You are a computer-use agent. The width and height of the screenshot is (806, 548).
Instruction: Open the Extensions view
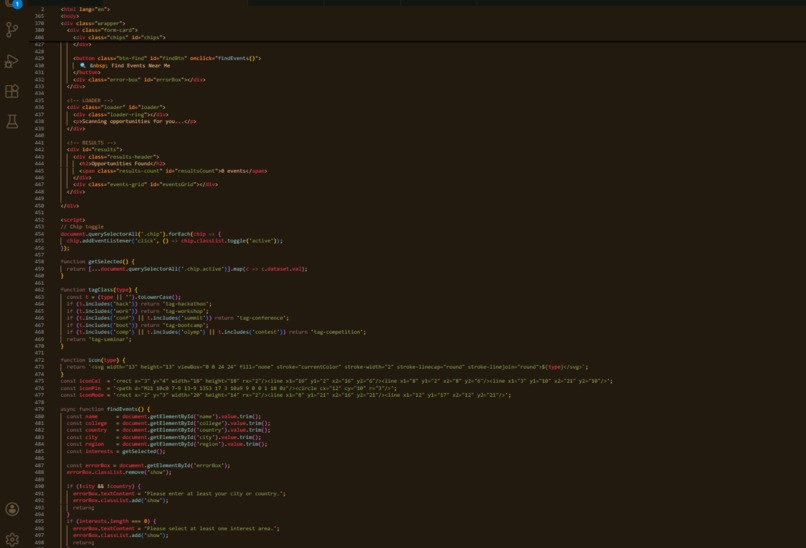tap(12, 92)
